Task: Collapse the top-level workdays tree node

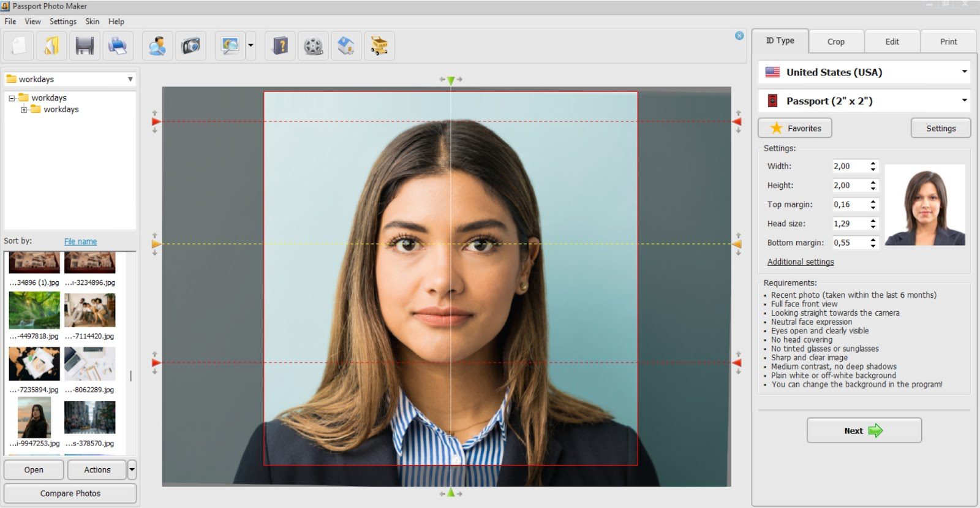Action: [x=12, y=98]
